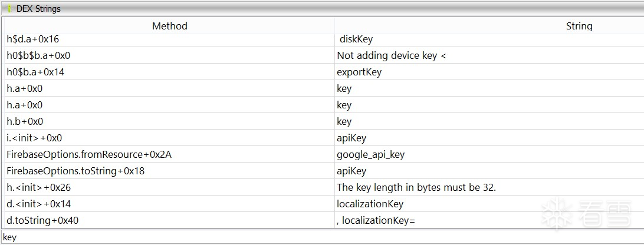Sort by the Method column header

tap(169, 26)
